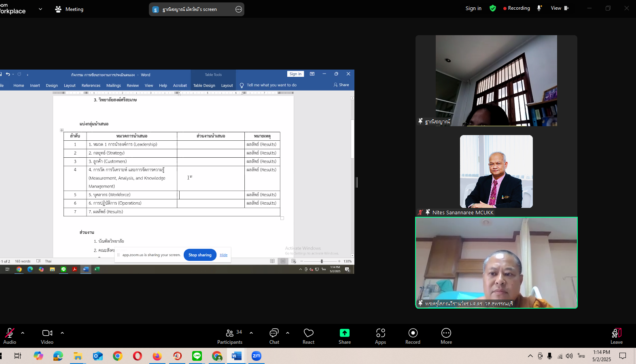Click the 165 words count in Word

pos(23,261)
